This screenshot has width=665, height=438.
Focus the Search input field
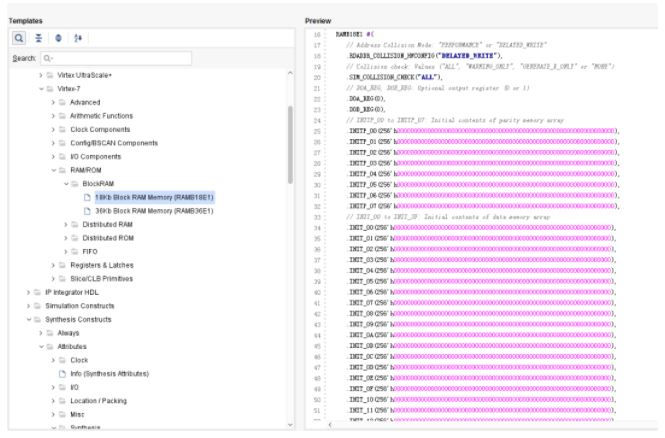click(x=116, y=58)
